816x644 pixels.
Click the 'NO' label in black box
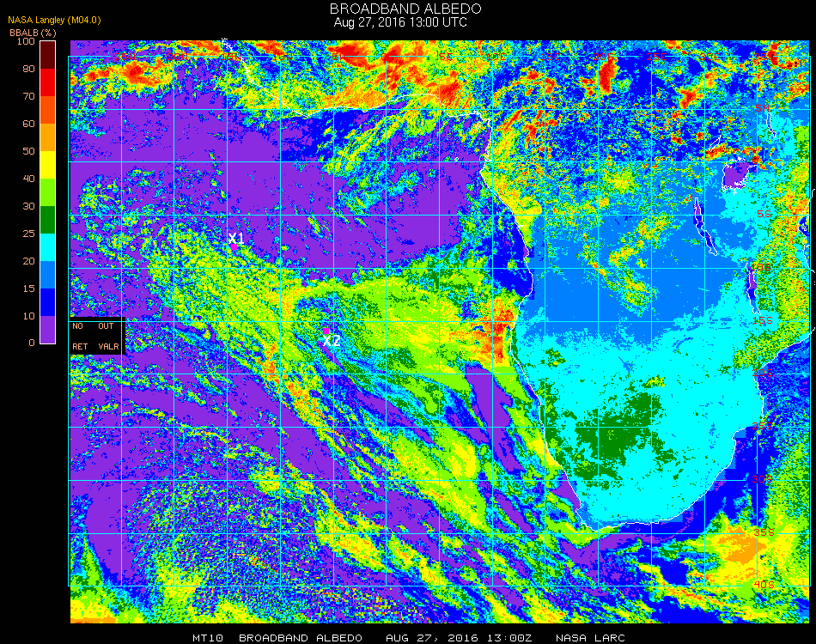(x=77, y=326)
